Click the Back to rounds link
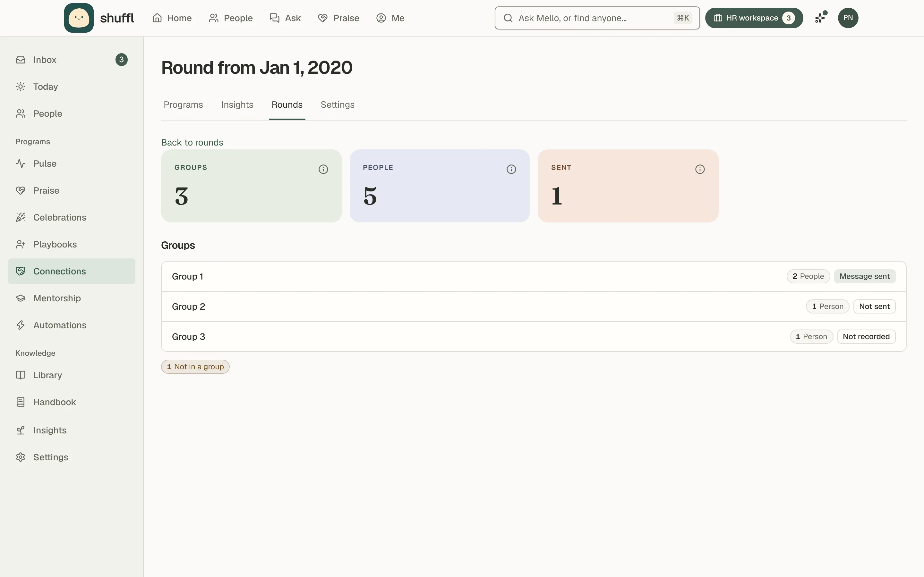 click(x=192, y=142)
